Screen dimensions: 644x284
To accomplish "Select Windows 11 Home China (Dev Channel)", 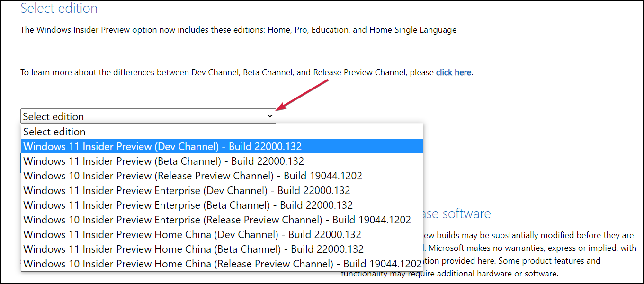I will tap(192, 234).
